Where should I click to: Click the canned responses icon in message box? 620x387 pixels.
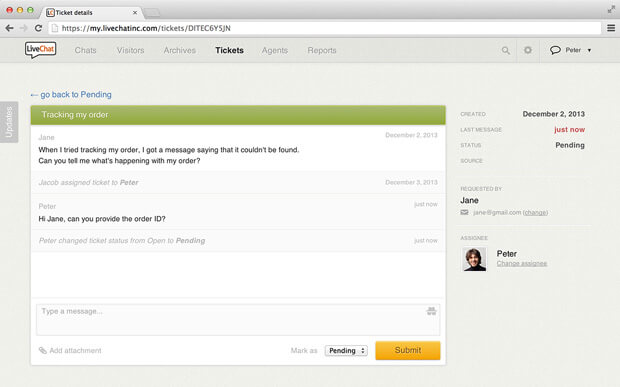coord(431,311)
